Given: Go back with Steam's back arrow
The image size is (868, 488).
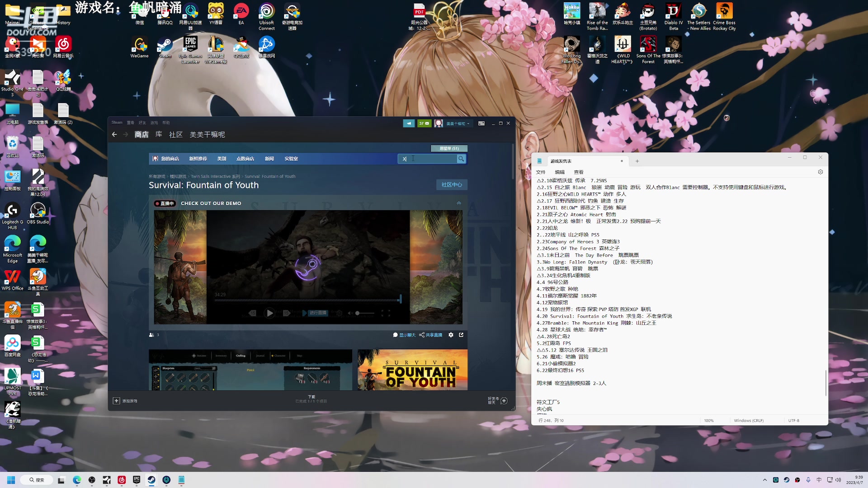Looking at the screenshot, I should pos(114,135).
